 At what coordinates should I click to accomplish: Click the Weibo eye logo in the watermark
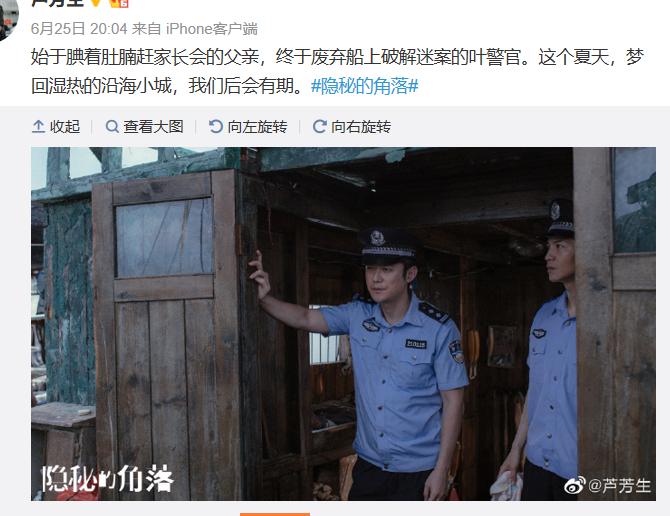tap(575, 486)
